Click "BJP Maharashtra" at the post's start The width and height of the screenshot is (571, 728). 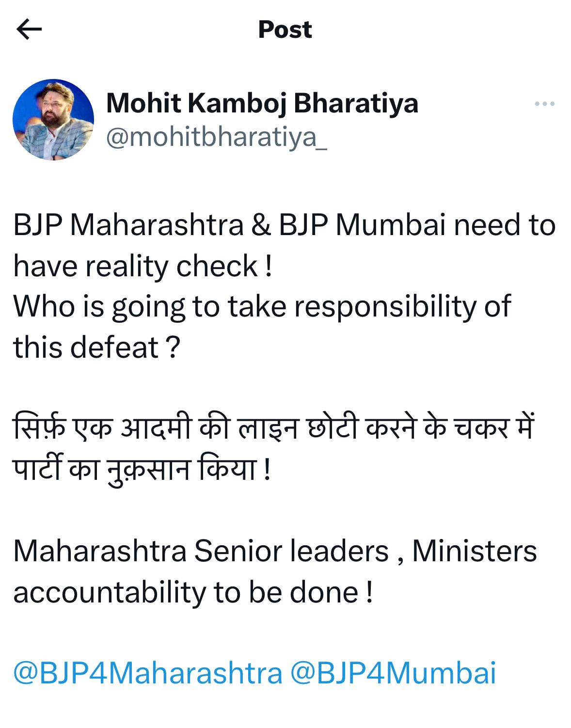(x=128, y=225)
